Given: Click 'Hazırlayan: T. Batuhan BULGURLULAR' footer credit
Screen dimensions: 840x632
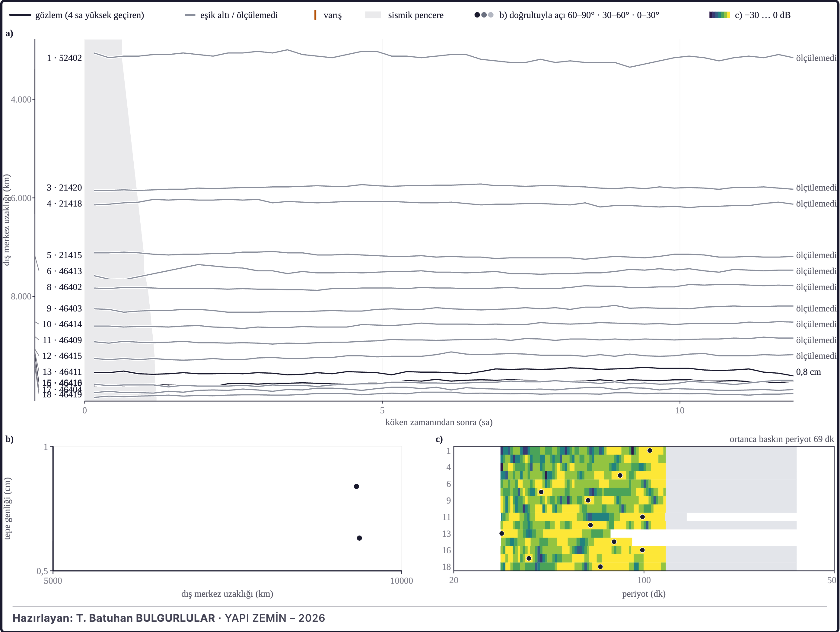Looking at the screenshot, I should click(114, 618).
